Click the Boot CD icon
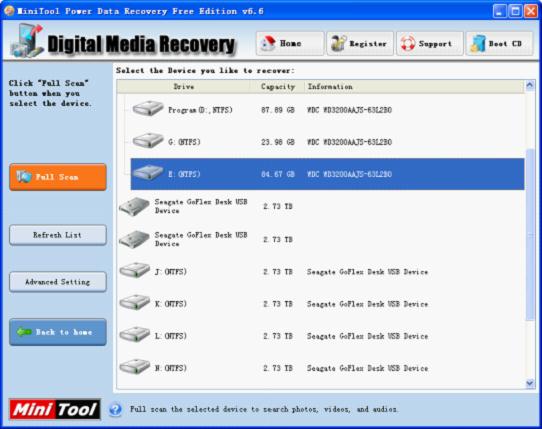542x429 pixels. coord(478,44)
